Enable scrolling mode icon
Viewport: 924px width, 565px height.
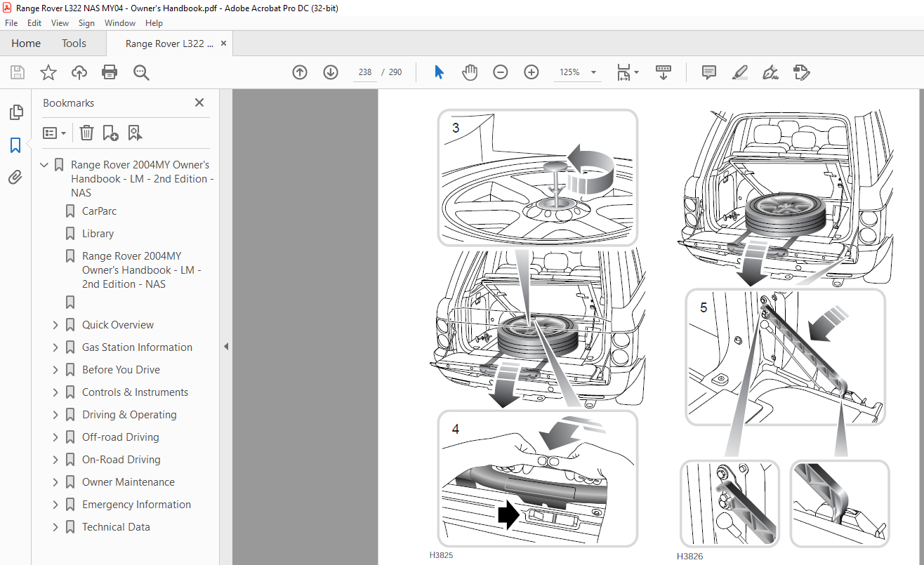pos(664,72)
